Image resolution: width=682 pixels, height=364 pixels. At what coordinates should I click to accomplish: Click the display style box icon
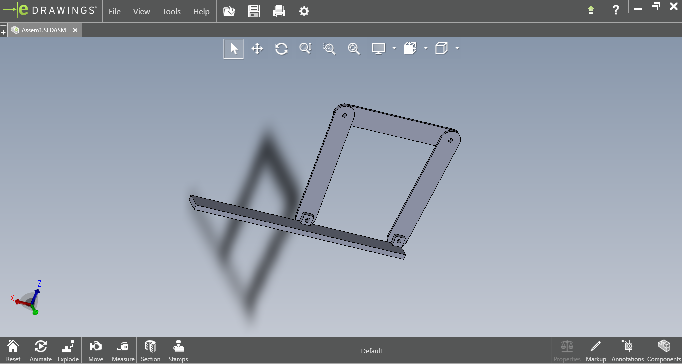(410, 49)
